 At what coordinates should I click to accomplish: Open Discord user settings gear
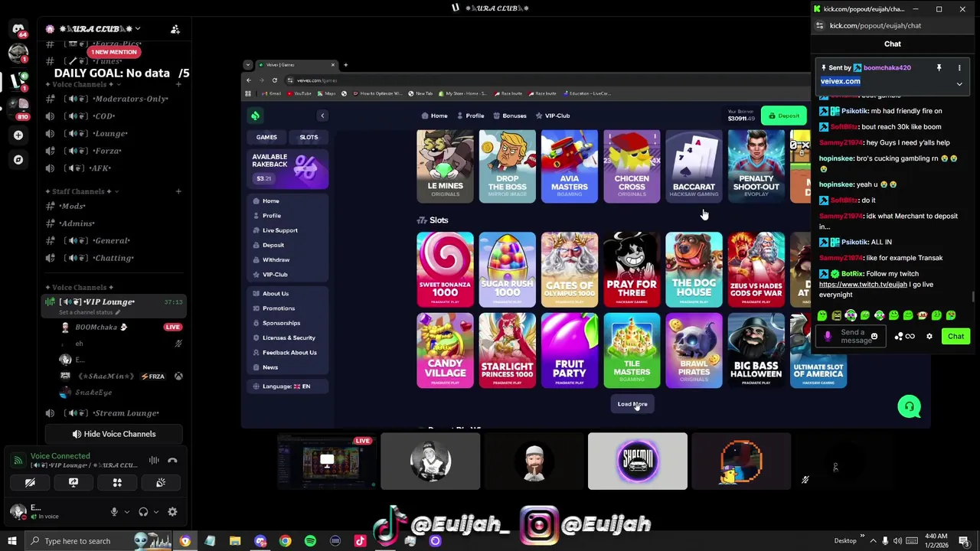tap(172, 512)
